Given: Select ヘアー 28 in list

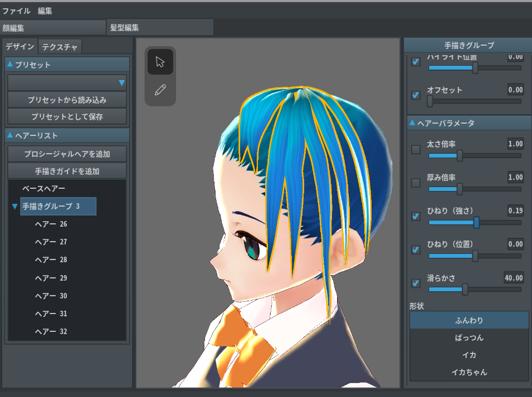Looking at the screenshot, I should [x=51, y=259].
